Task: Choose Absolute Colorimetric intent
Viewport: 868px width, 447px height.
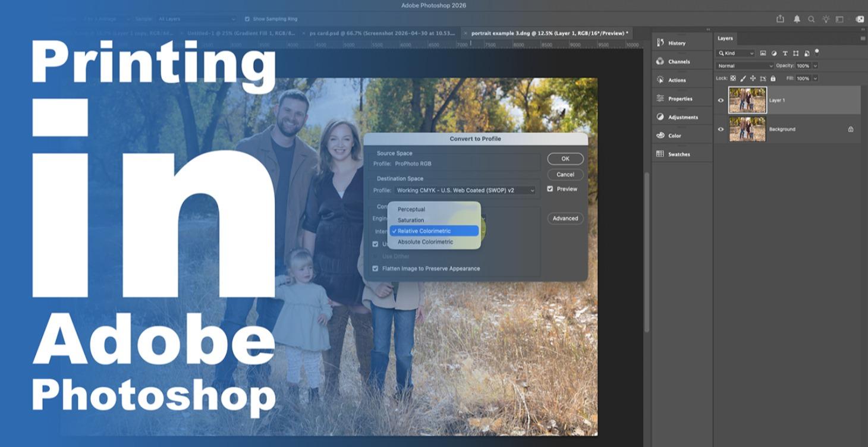Action: coord(435,242)
